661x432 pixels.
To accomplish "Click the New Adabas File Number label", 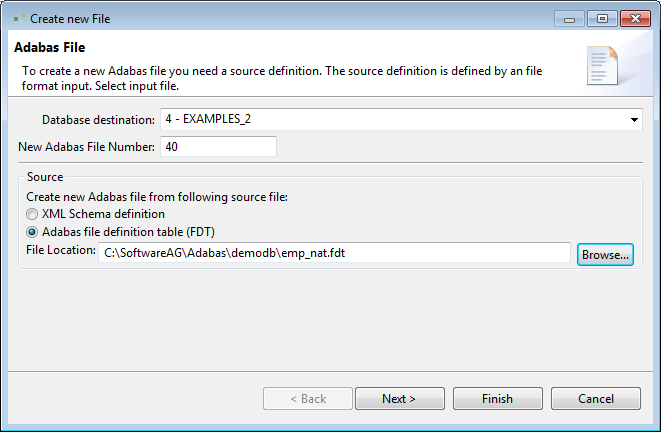I will [x=87, y=147].
